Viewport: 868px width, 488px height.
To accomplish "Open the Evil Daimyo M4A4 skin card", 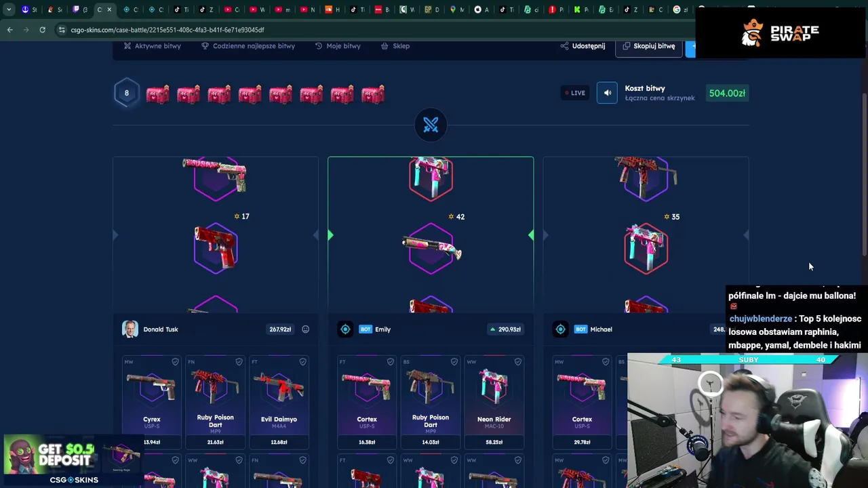I will click(279, 402).
